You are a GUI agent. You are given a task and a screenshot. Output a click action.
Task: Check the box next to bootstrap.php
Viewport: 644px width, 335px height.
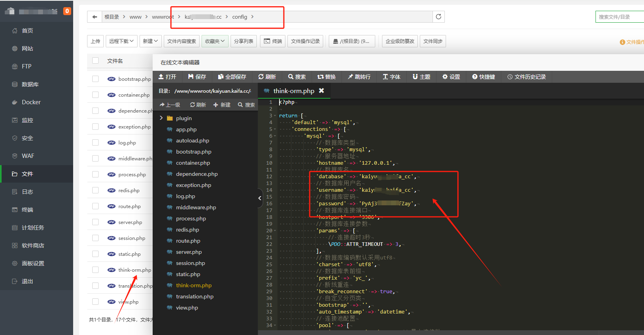pyautogui.click(x=95, y=79)
